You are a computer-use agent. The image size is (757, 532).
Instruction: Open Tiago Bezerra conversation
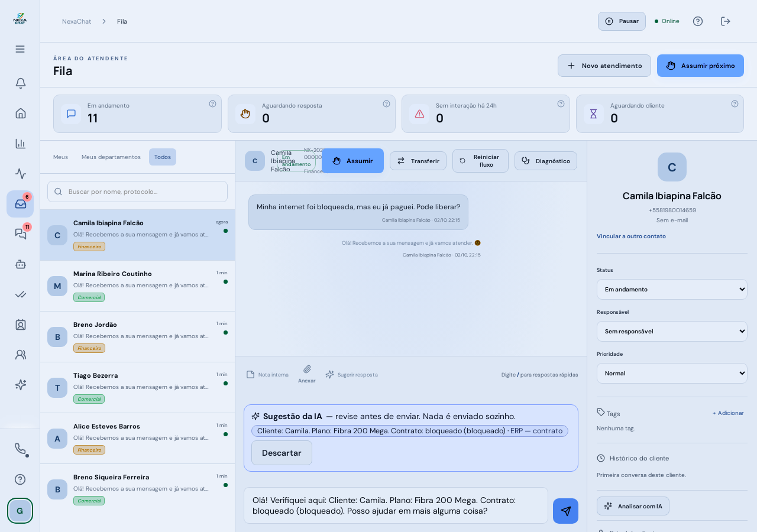pyautogui.click(x=137, y=388)
